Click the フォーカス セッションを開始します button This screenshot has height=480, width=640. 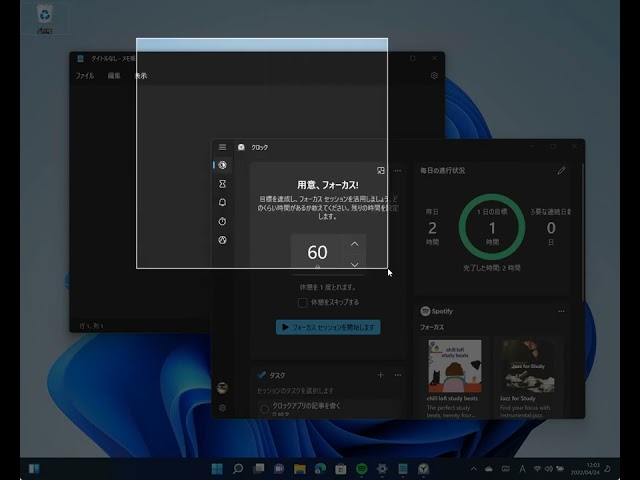328,327
